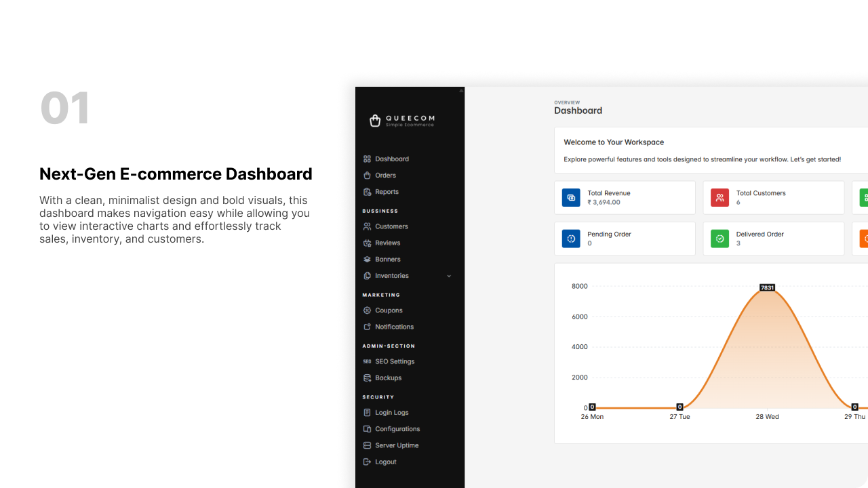This screenshot has width=868, height=488.
Task: Select the 7831 peak marker on the chart
Action: pyautogui.click(x=767, y=287)
